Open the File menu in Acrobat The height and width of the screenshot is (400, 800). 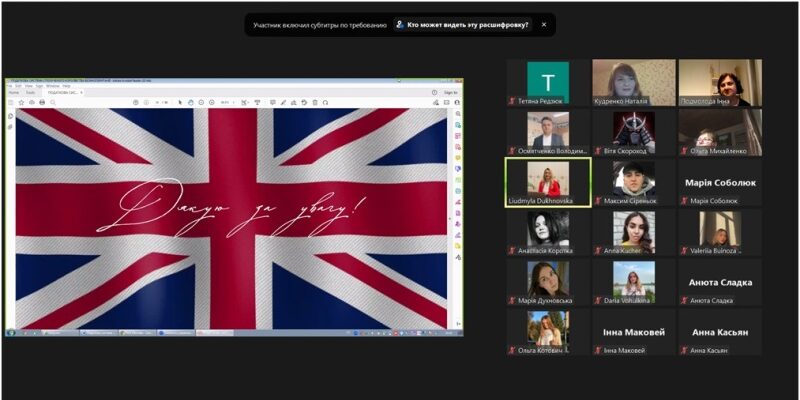[10, 86]
